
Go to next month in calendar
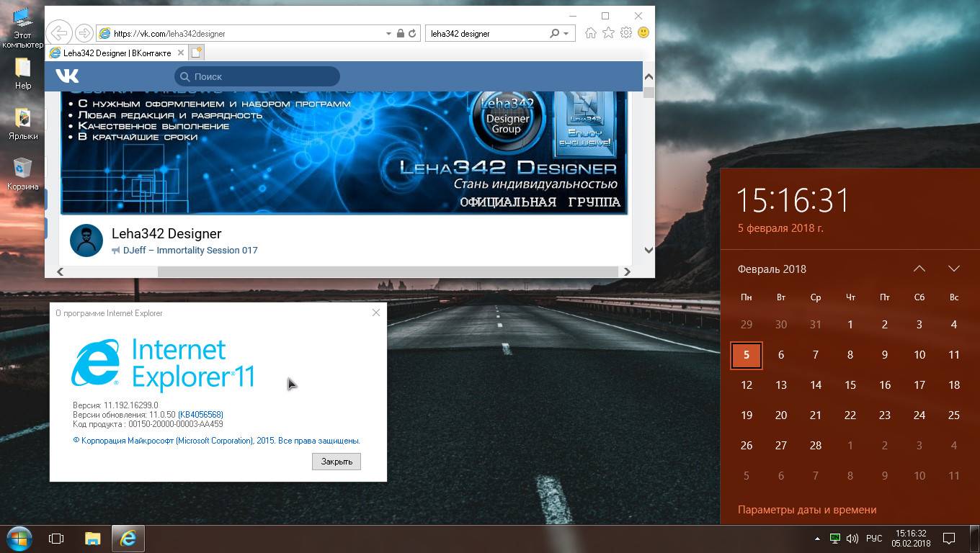954,269
